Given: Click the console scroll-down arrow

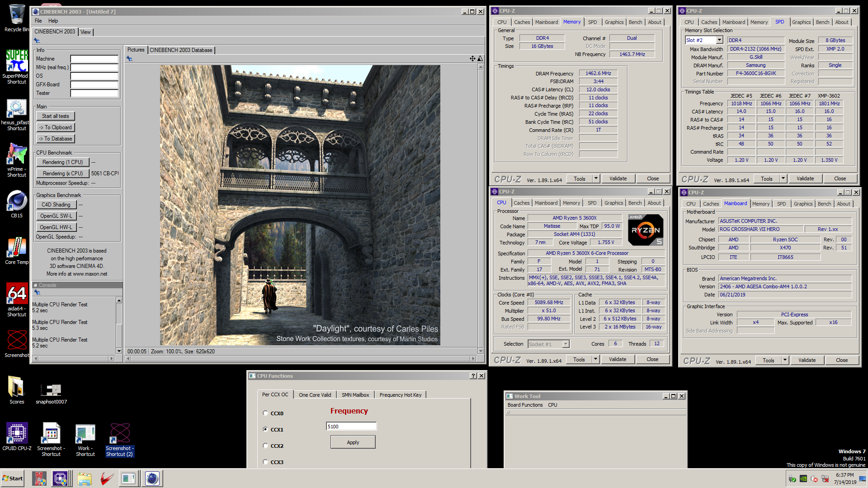Looking at the screenshot, I should pos(119,351).
